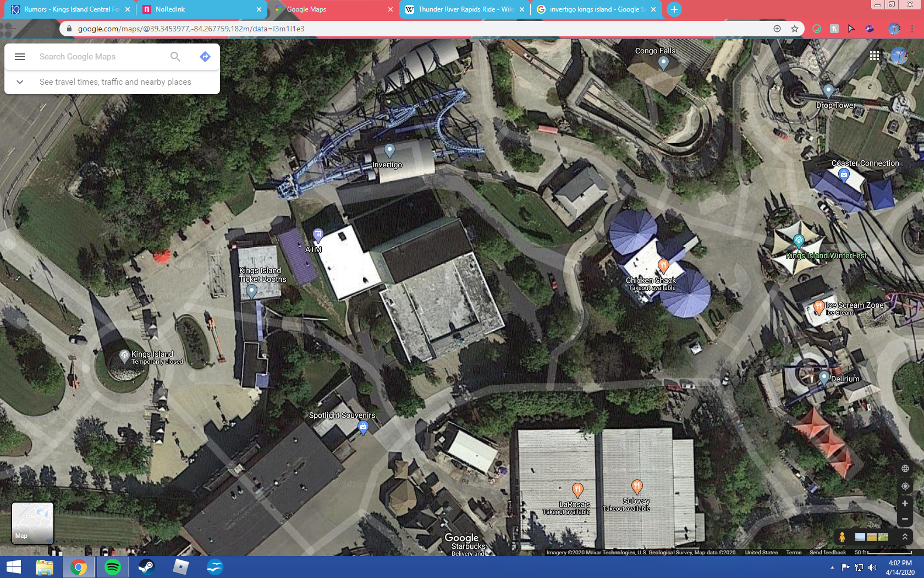Select the Congo Falls map pin
924x578 pixels.
(x=663, y=63)
